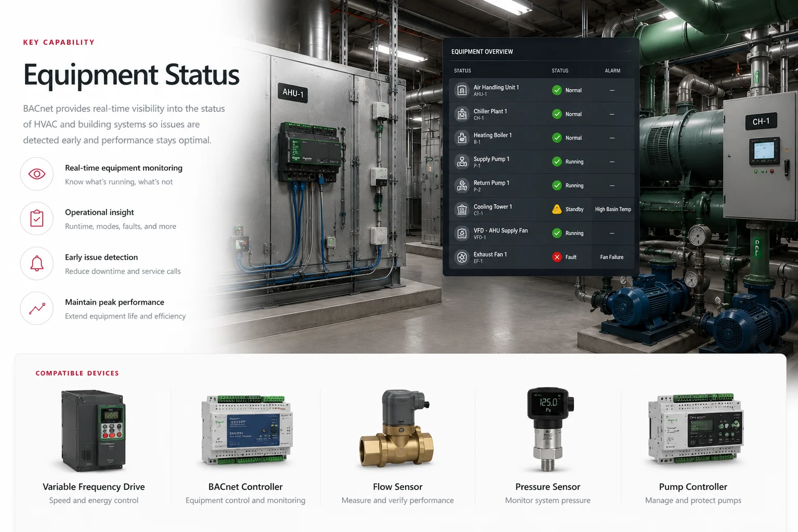Click the Manage and protect pumps caption
Image resolution: width=798 pixels, height=532 pixels.
pyautogui.click(x=693, y=500)
